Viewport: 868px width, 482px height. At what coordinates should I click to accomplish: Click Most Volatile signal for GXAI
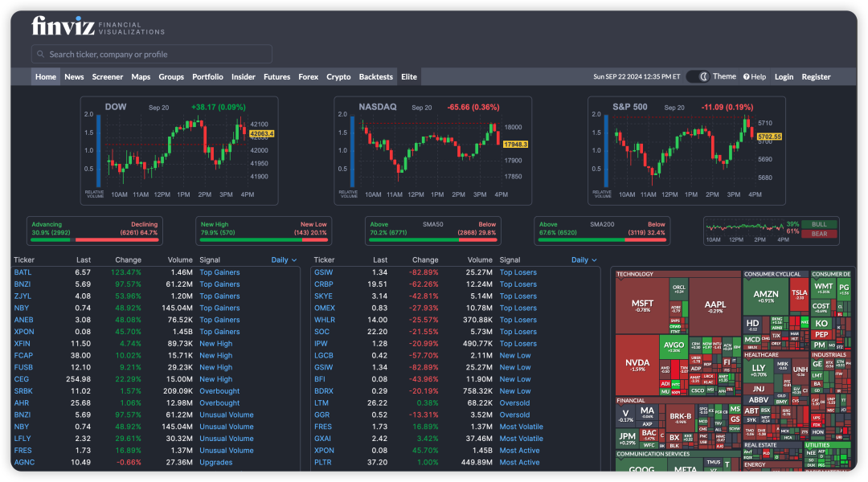(522, 439)
